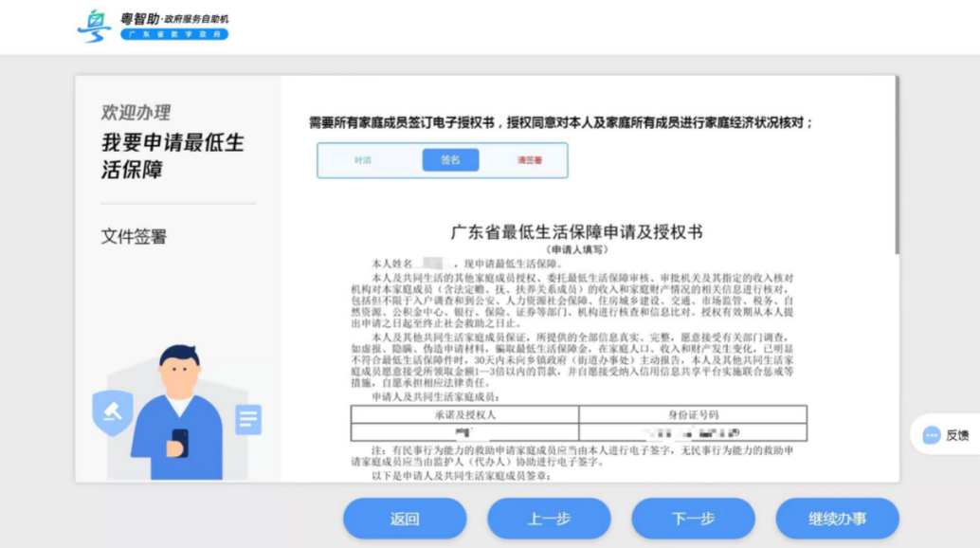This screenshot has width=980, height=548.
Task: Select the 签名 signature tab
Action: click(450, 160)
